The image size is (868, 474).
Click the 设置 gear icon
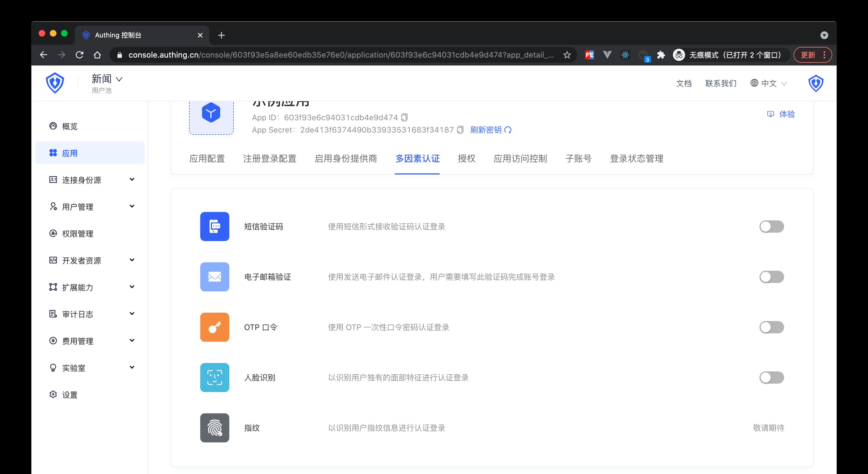click(53, 395)
